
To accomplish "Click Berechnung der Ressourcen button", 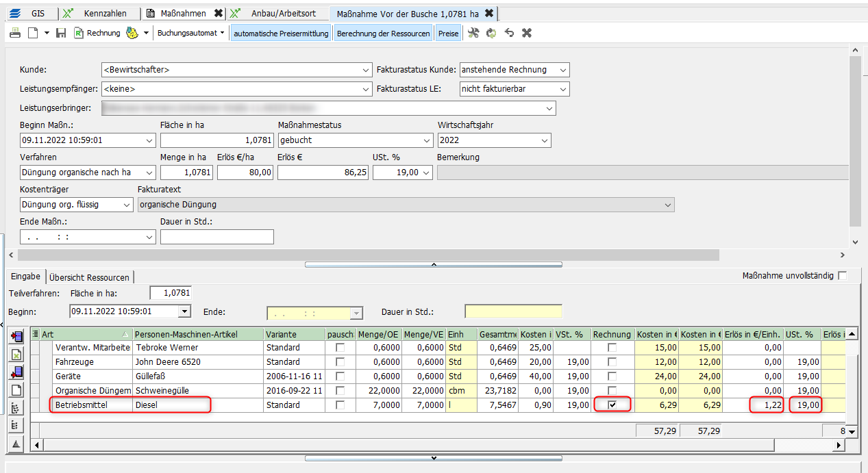I will pyautogui.click(x=383, y=33).
